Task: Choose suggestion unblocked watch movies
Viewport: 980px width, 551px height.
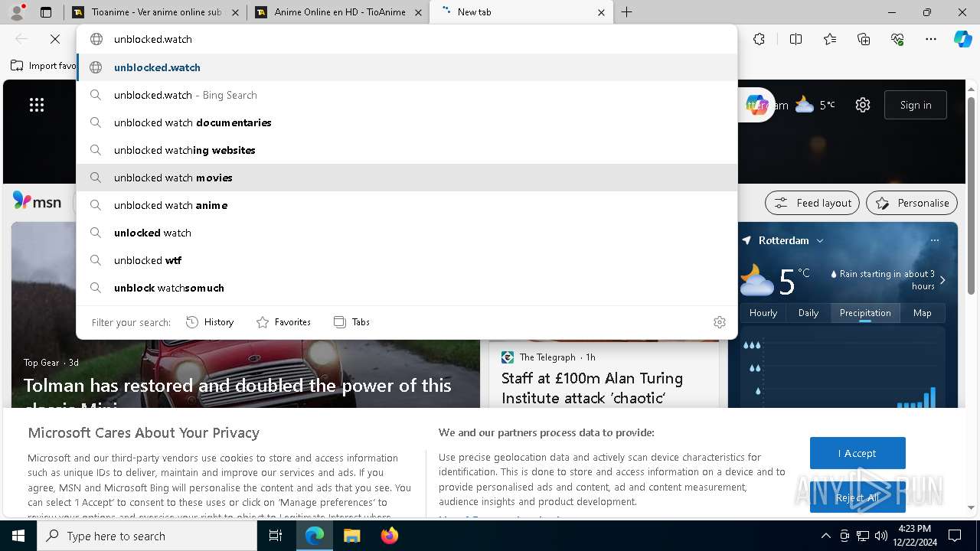Action: point(407,178)
